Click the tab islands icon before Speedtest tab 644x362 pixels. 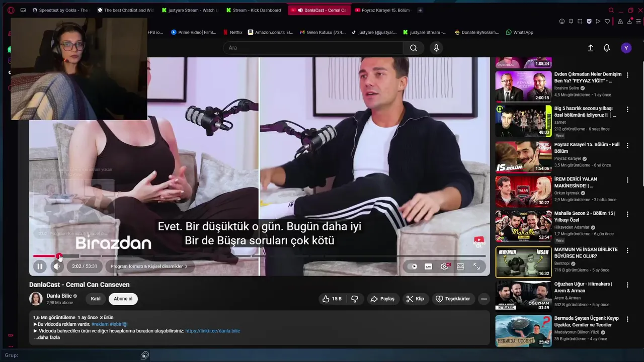coord(23,10)
